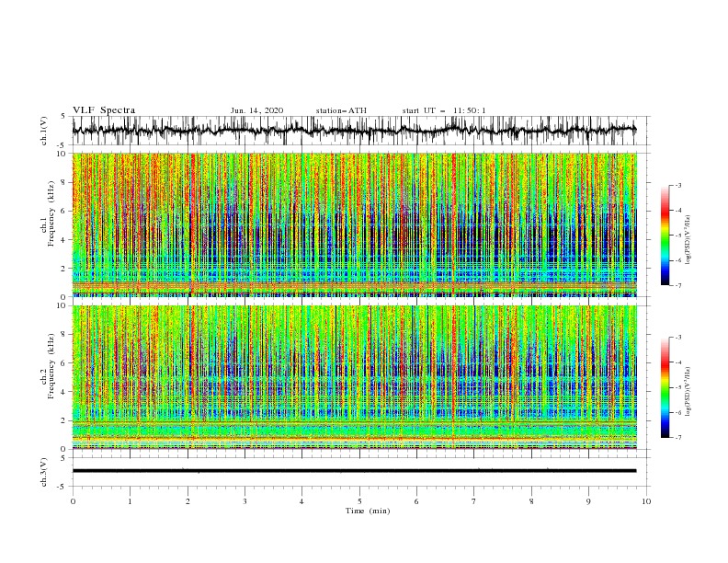Click the "-7" tick on ch.1 colorbar
Image resolution: width=728 pixels, height=563 pixels.
tap(678, 285)
